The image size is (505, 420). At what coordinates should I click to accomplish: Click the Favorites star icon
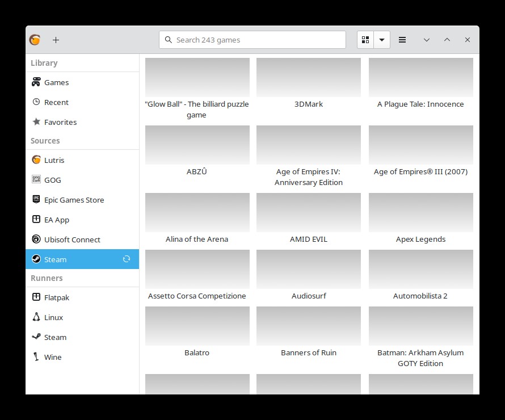pos(36,122)
